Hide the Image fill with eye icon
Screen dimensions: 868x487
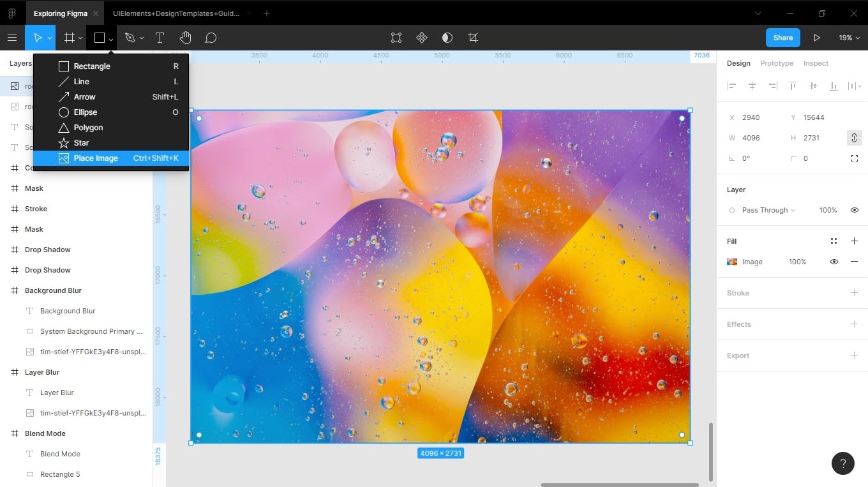834,262
